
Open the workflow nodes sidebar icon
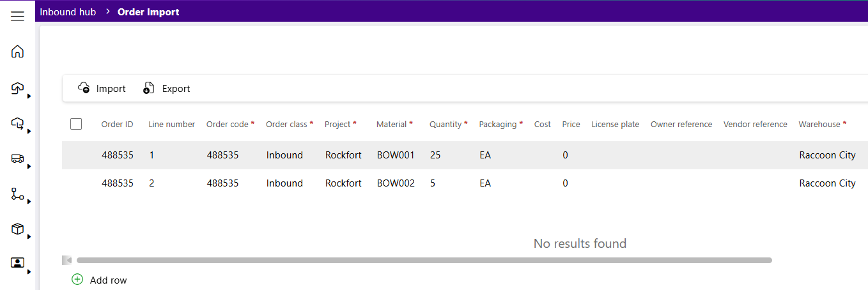point(17,194)
